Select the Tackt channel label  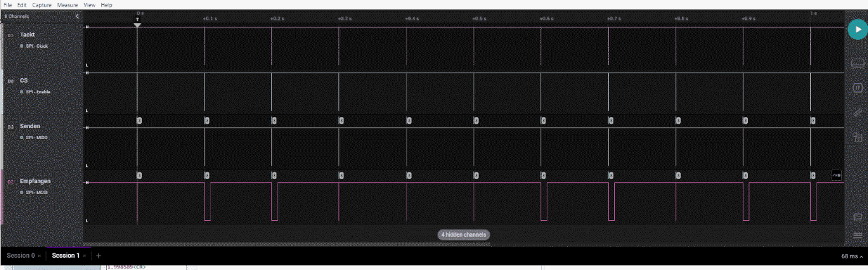click(x=27, y=35)
